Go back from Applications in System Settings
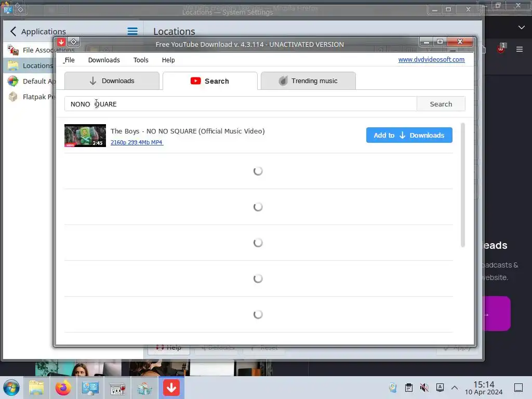Screen dimensions: 532x399 (13, 32)
